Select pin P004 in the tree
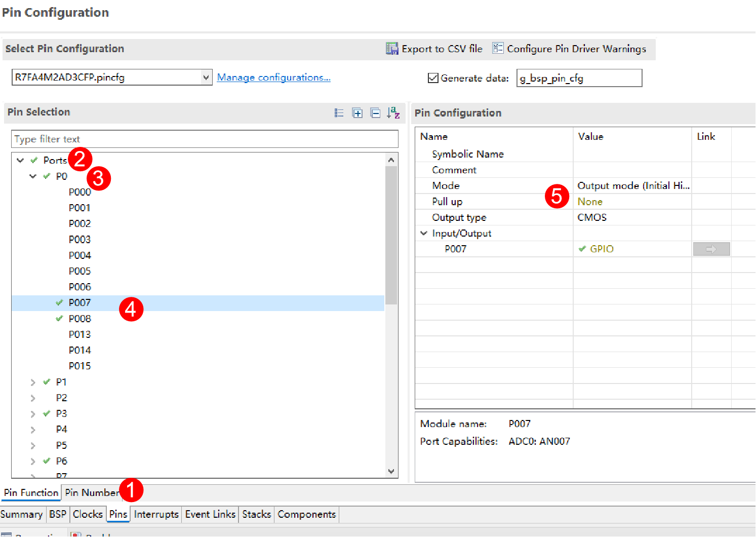Image resolution: width=756 pixels, height=537 pixels. point(80,255)
